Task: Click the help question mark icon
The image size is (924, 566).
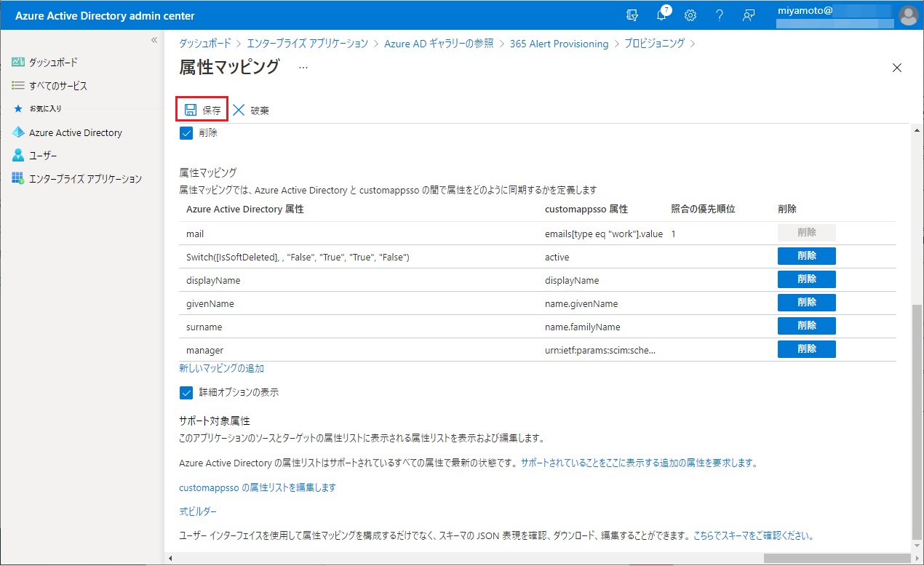Action: [720, 15]
